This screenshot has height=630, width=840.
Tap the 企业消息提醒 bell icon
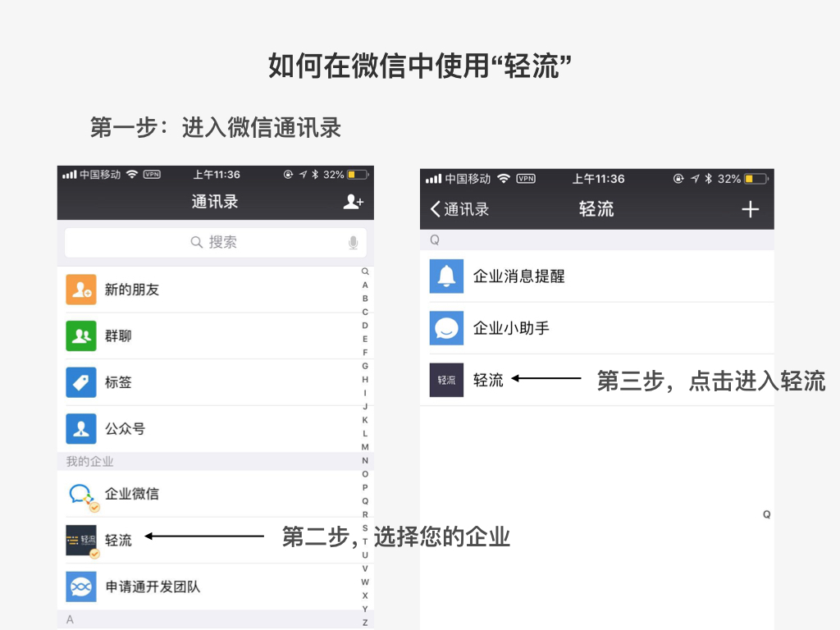446,276
